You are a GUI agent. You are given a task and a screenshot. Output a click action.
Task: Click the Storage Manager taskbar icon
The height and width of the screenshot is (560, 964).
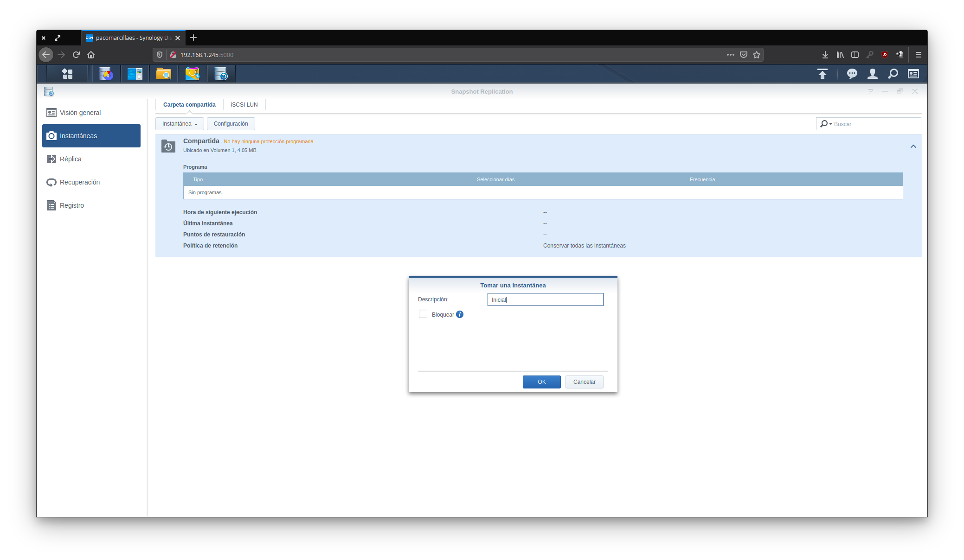106,74
